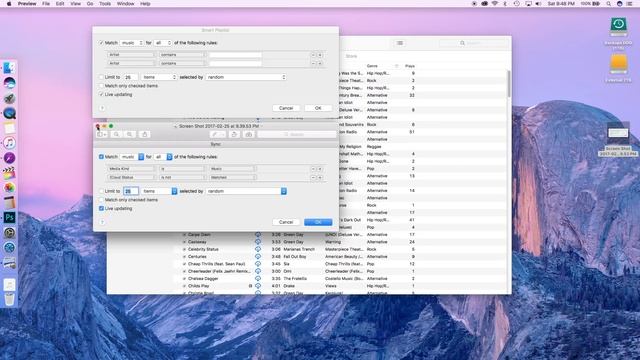Open the Trash in the Dock
The width and height of the screenshot is (640, 360).
(x=9, y=299)
